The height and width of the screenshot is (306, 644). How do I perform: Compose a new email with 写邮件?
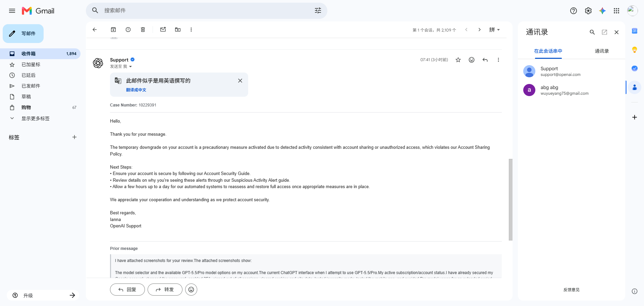(x=23, y=34)
